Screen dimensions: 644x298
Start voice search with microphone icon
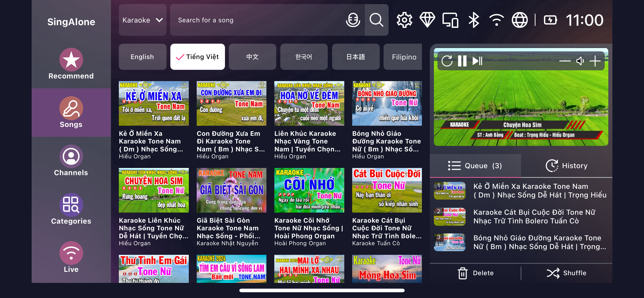coord(353,20)
